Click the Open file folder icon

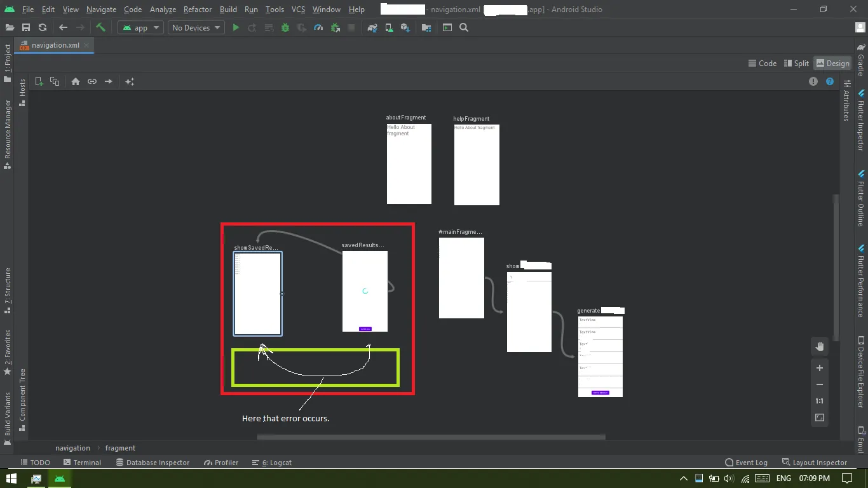click(10, 27)
